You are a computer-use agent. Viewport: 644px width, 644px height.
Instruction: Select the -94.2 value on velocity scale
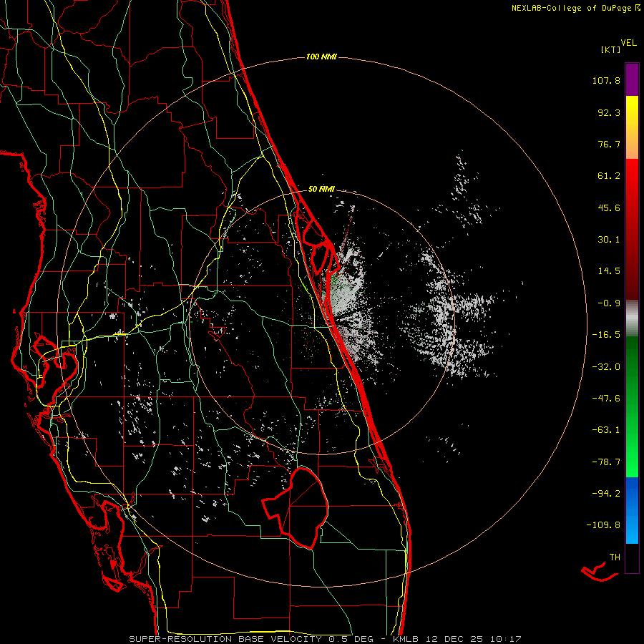(606, 493)
